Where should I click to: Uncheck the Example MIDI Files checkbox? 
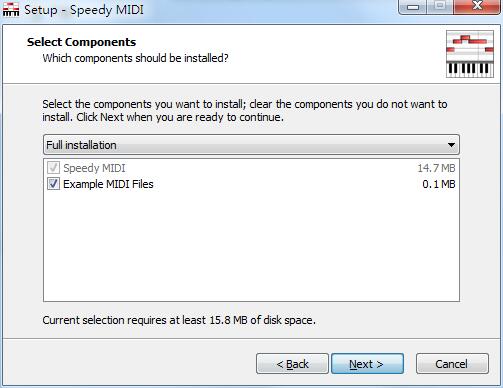point(53,184)
